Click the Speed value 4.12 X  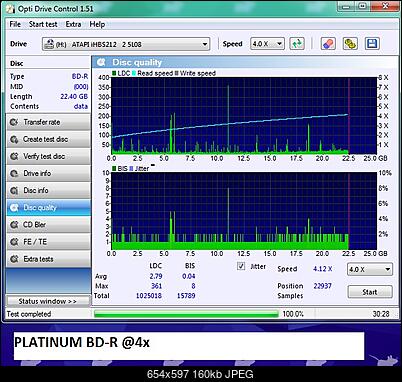pos(322,269)
